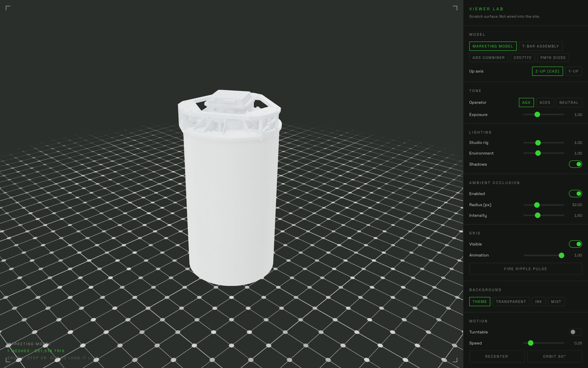Click the Environment value 1.00
588x368 pixels.
point(578,153)
